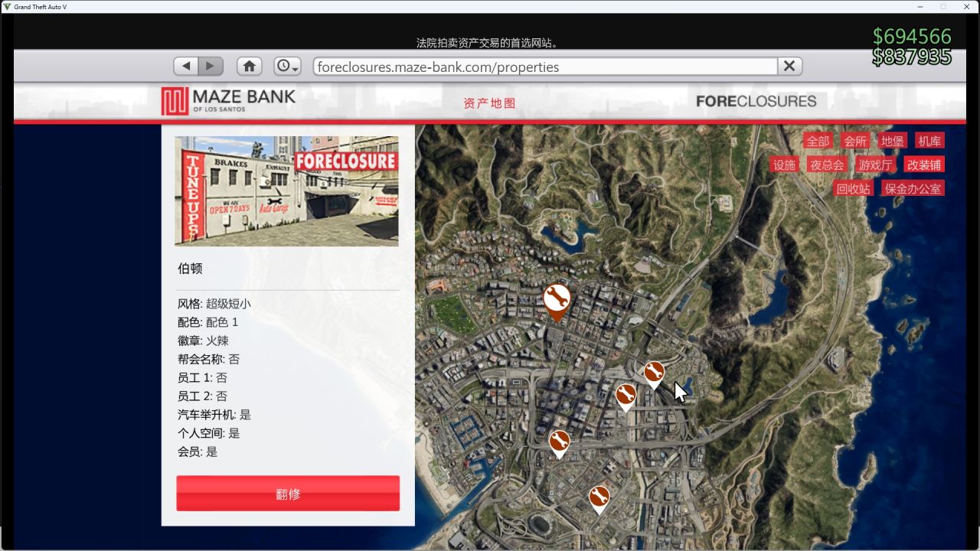Click the 个人空间: 是 row
The image size is (980, 551).
tap(209, 432)
